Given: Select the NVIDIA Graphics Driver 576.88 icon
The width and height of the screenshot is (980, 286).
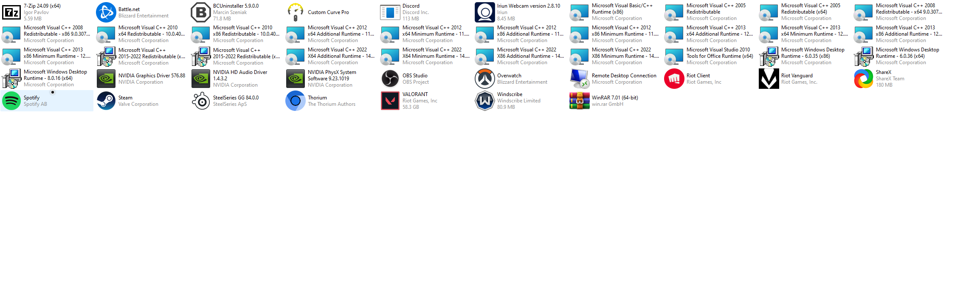Looking at the screenshot, I should 106,79.
